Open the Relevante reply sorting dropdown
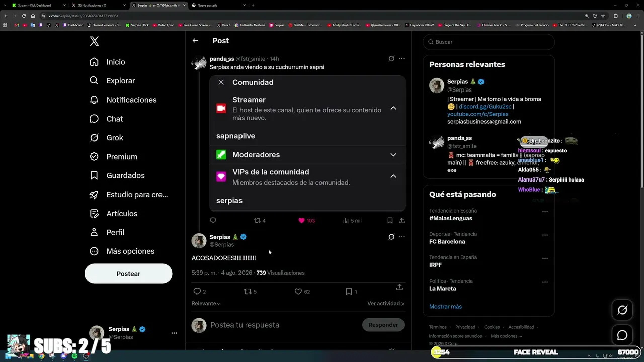The height and width of the screenshot is (362, 644). 206,303
